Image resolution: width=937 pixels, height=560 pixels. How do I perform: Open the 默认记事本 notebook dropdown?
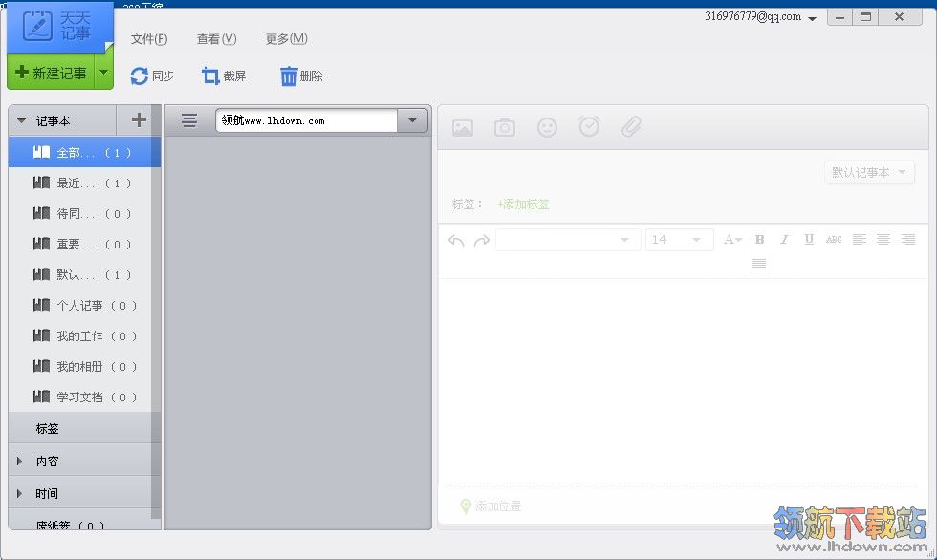pyautogui.click(x=869, y=172)
